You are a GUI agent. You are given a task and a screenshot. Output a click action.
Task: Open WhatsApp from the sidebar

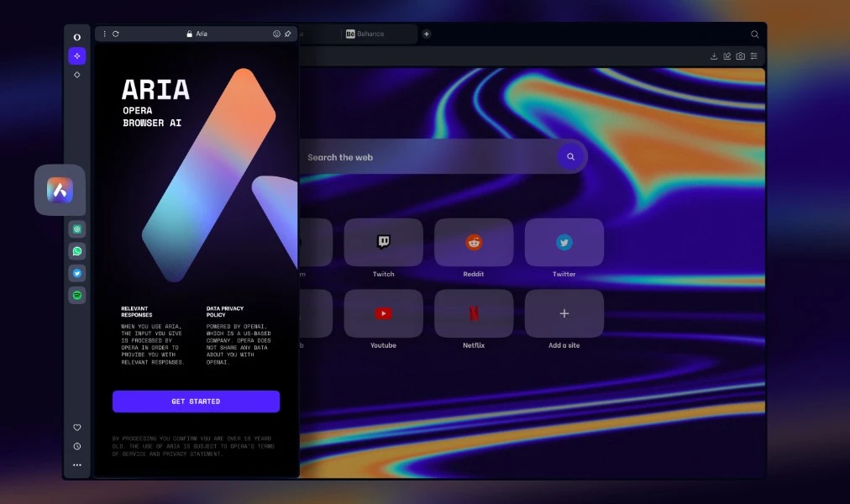(76, 250)
